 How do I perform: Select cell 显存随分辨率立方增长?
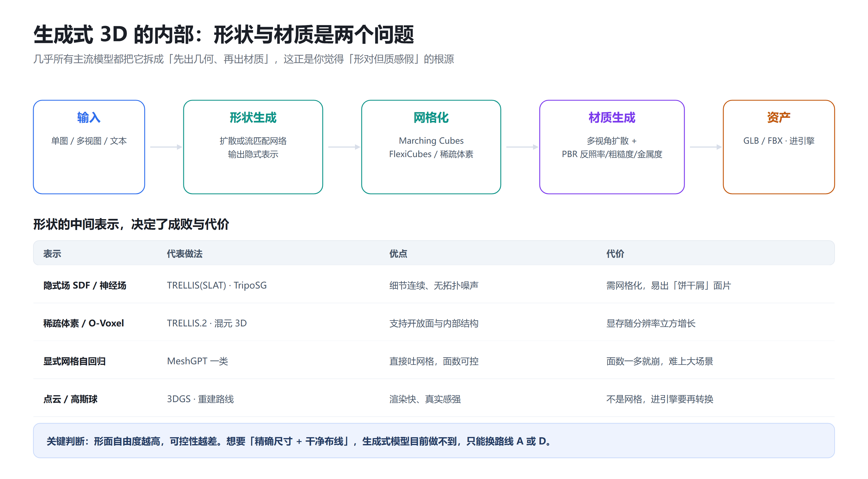[x=651, y=323]
